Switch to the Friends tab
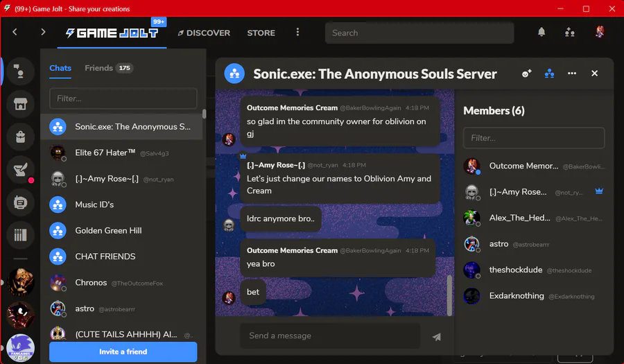 (x=109, y=68)
